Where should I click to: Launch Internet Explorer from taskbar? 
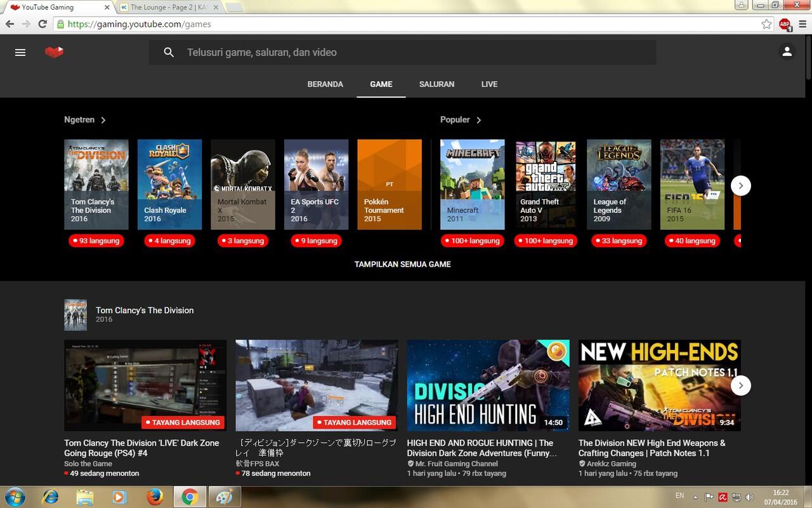pyautogui.click(x=50, y=497)
